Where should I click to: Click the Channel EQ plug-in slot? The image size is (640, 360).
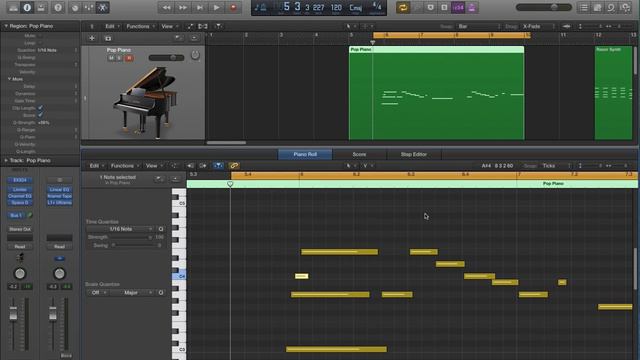point(20,196)
